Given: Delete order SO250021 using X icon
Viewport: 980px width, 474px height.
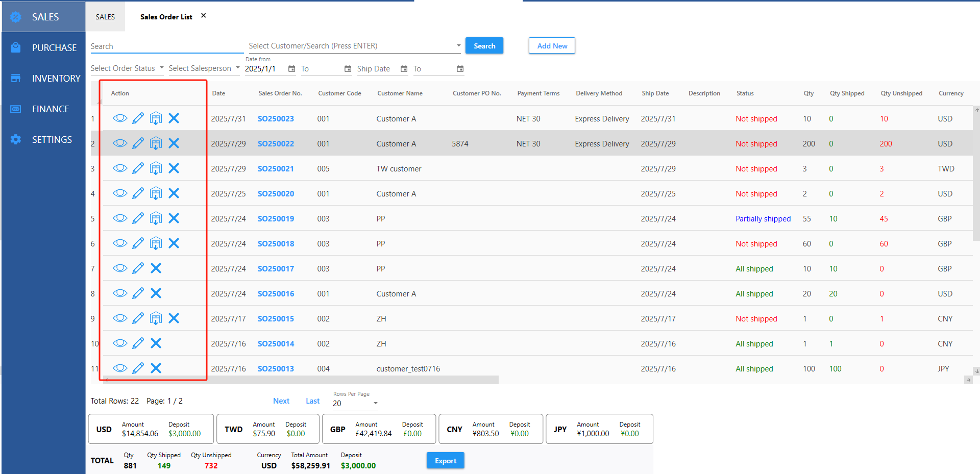Looking at the screenshot, I should [x=174, y=168].
